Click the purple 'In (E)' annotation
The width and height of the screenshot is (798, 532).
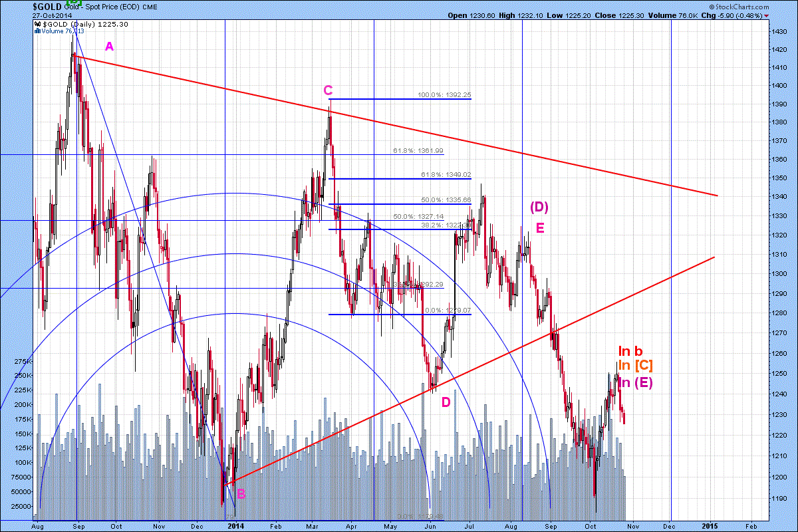coord(635,382)
